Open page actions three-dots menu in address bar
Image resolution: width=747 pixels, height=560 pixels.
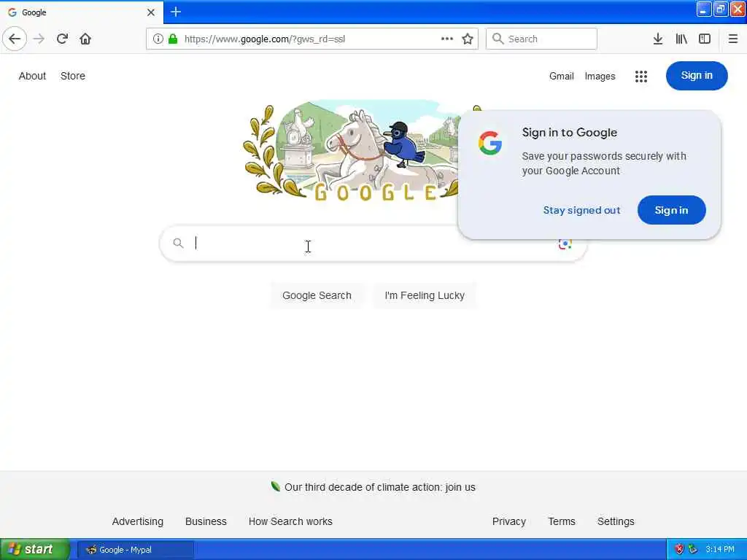[x=447, y=39]
